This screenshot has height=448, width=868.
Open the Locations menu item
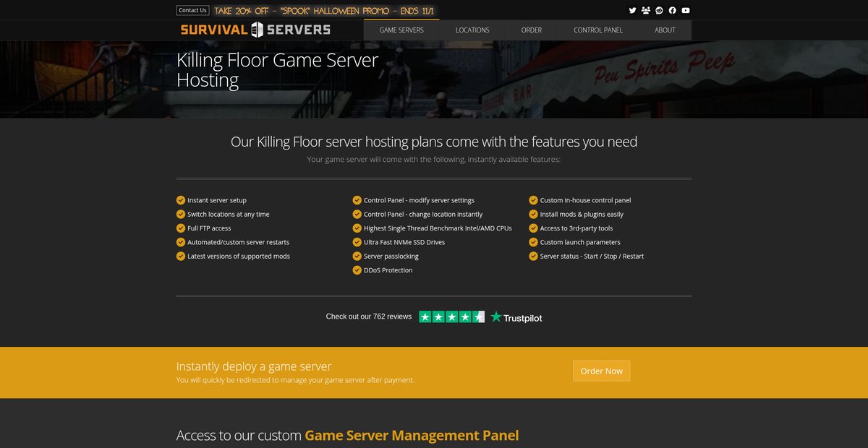[472, 30]
